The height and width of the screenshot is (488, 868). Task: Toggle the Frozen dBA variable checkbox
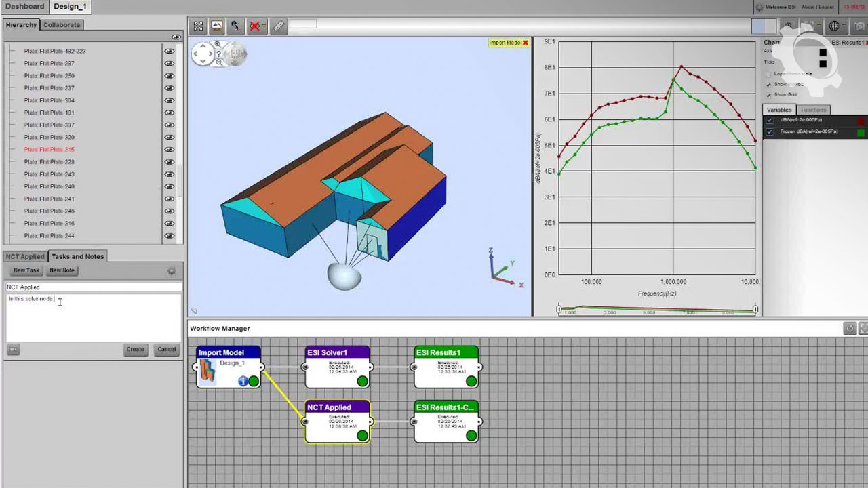tap(770, 131)
